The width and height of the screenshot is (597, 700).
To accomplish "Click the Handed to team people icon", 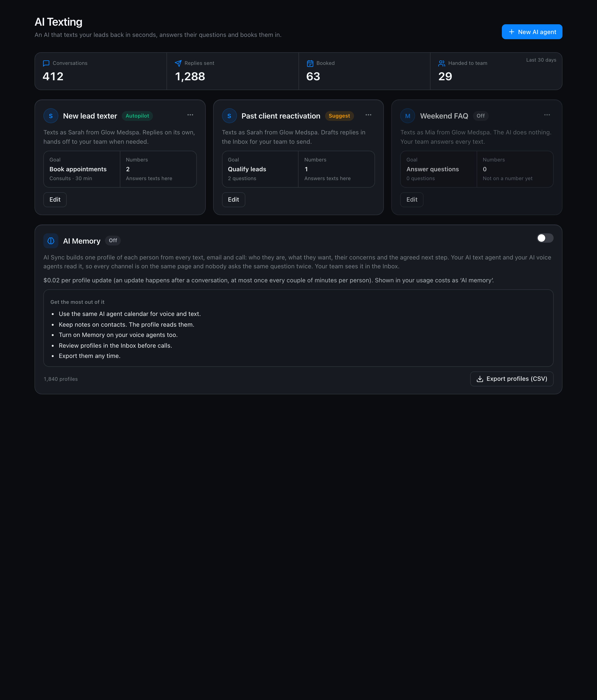I will pyautogui.click(x=442, y=63).
